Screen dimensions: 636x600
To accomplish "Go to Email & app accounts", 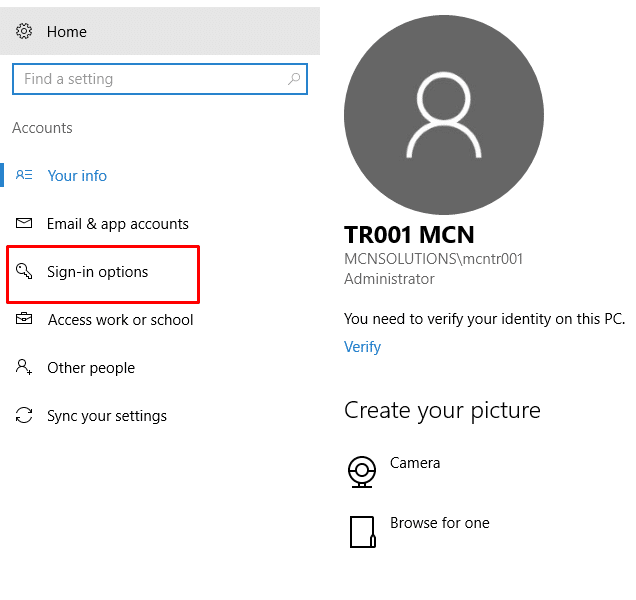I will click(117, 224).
